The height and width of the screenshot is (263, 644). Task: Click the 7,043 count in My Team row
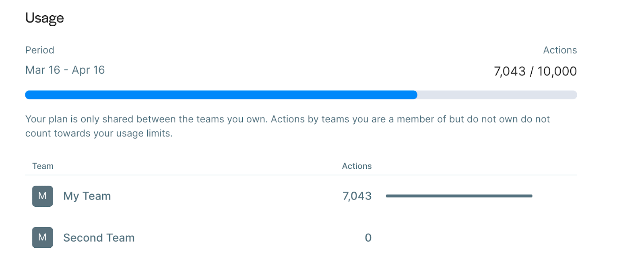tap(357, 196)
